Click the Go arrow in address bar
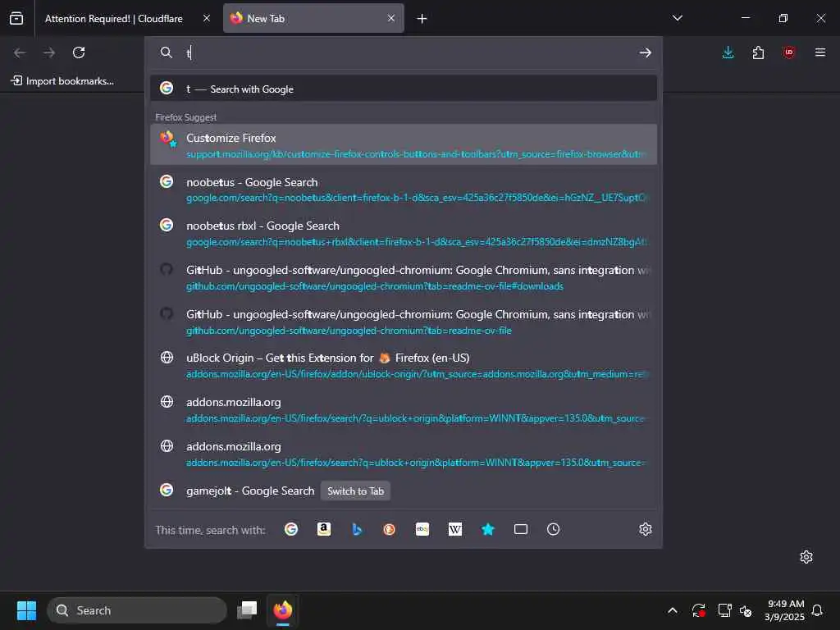 (x=645, y=52)
